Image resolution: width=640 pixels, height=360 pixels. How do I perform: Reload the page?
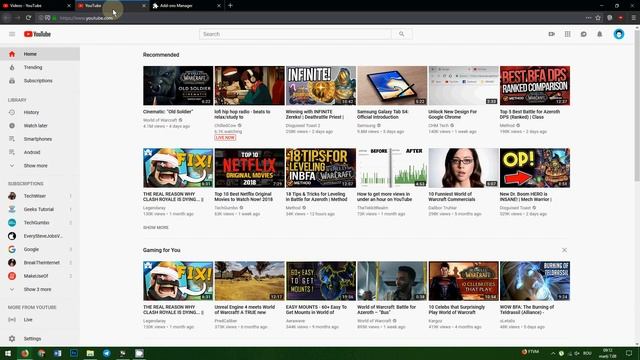[28, 18]
